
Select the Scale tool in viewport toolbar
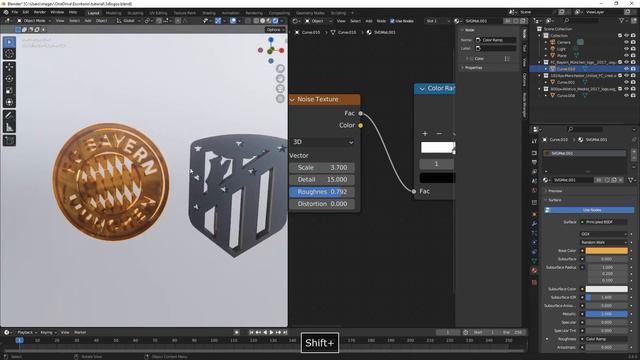coord(9,91)
